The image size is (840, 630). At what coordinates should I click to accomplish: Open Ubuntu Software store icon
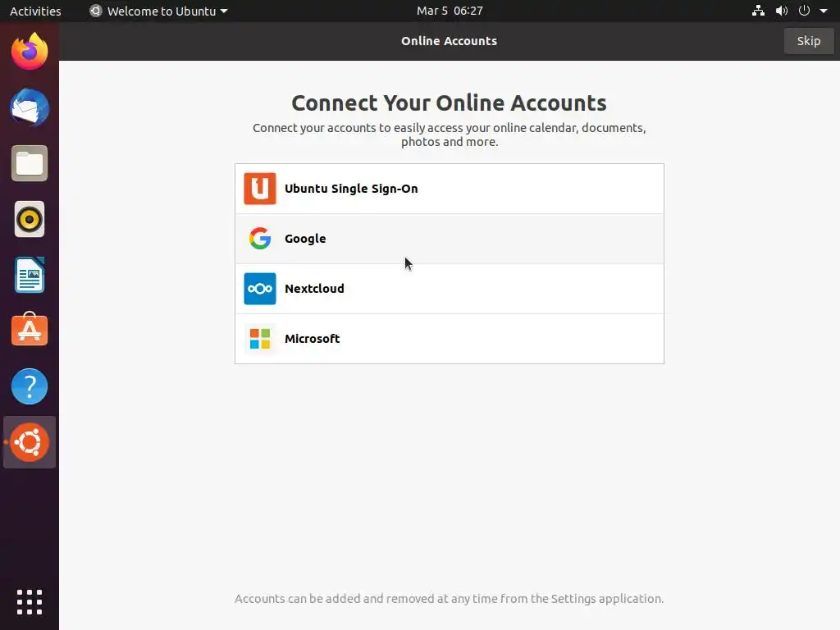tap(30, 330)
